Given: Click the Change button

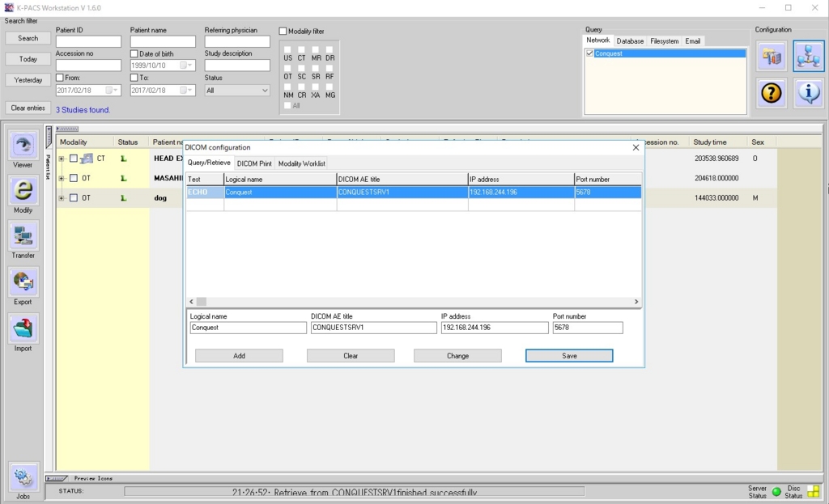Looking at the screenshot, I should point(457,355).
